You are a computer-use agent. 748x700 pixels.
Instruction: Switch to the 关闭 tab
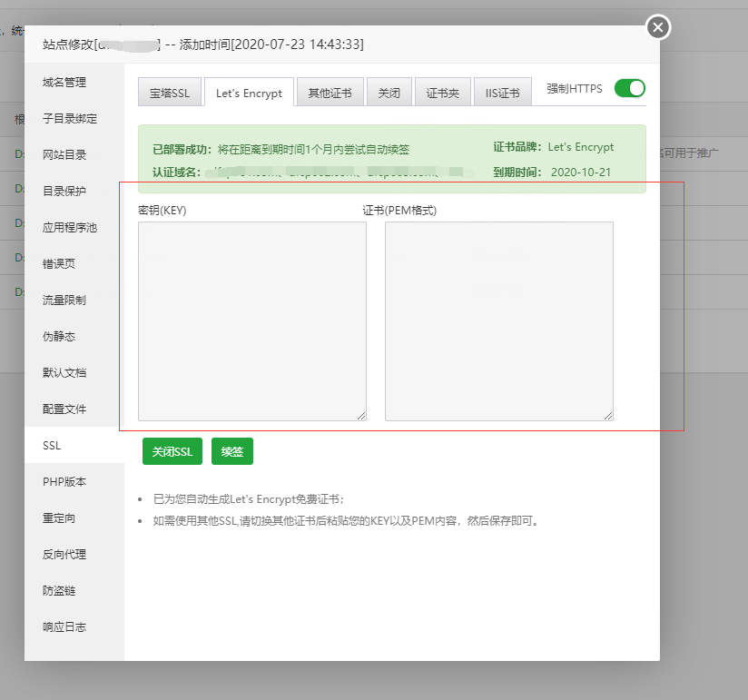pos(389,92)
